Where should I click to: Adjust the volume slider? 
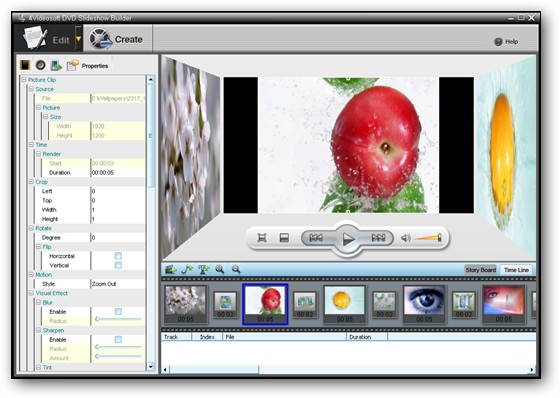click(x=428, y=238)
